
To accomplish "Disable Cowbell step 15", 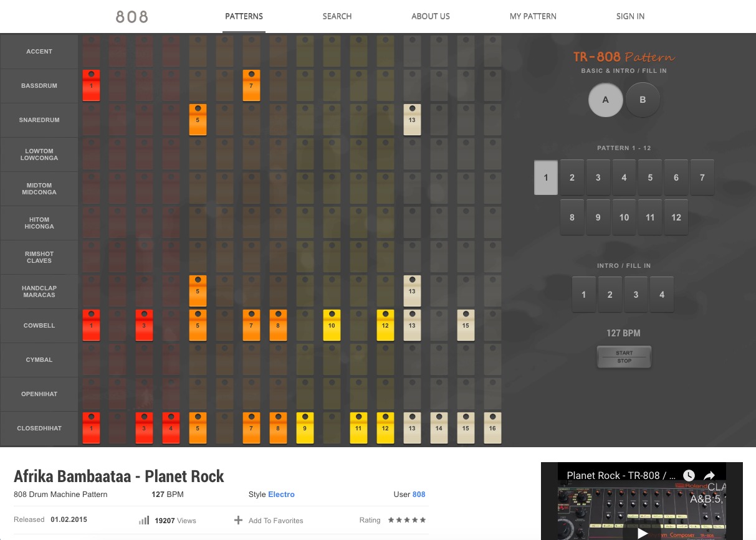I will [x=466, y=325].
